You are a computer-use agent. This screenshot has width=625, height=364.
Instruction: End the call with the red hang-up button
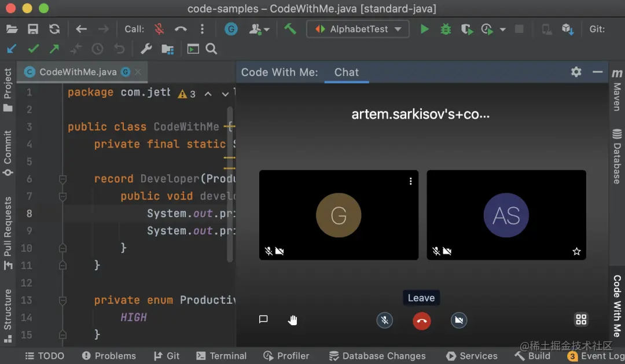(421, 320)
